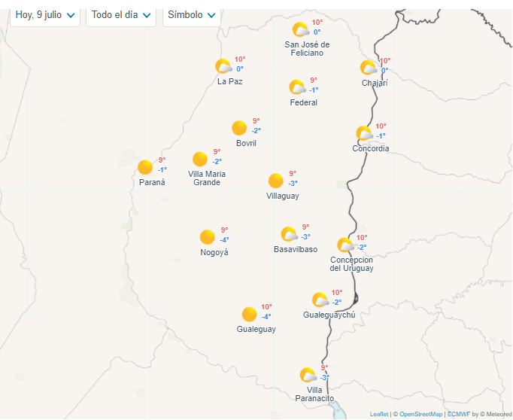Click the sunny icon for Paraná

[x=145, y=167]
